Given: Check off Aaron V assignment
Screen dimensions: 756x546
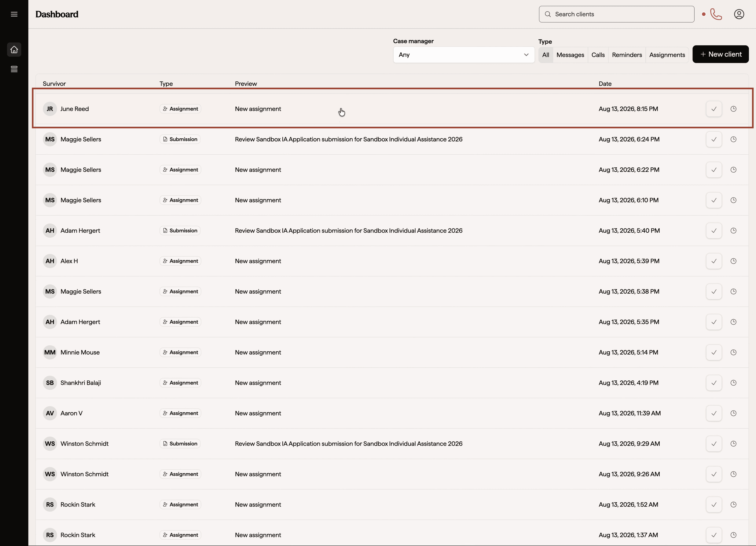Looking at the screenshot, I should [714, 413].
